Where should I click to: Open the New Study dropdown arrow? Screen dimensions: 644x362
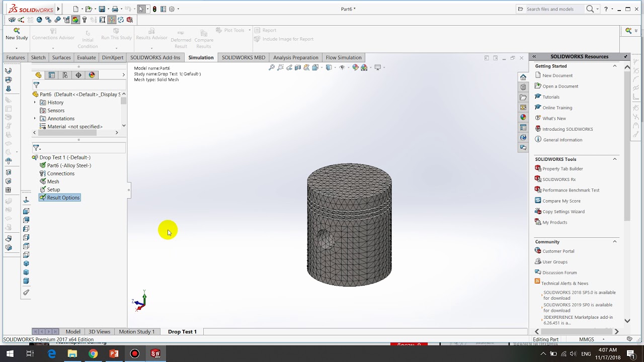click(17, 49)
